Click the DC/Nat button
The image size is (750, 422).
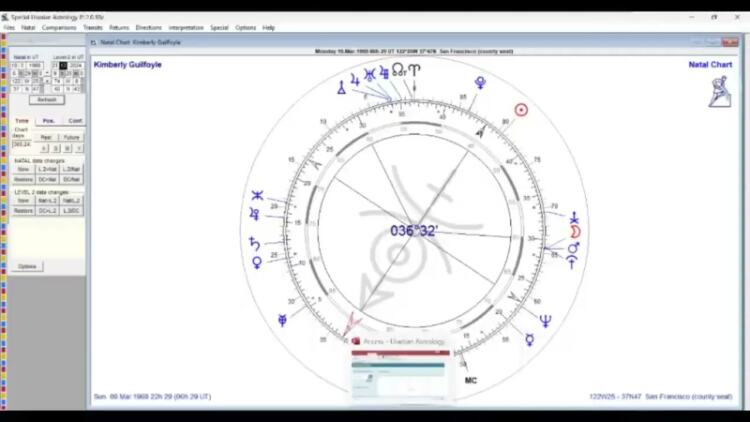[x=71, y=179]
